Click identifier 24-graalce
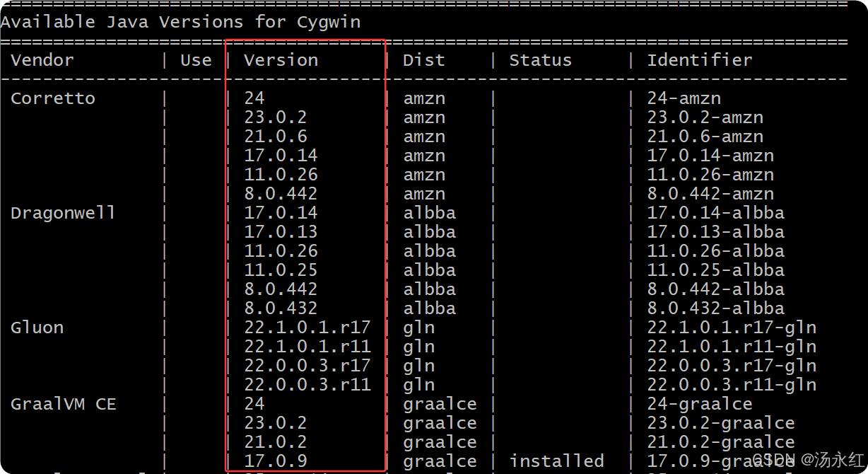The image size is (868, 474). tap(700, 404)
